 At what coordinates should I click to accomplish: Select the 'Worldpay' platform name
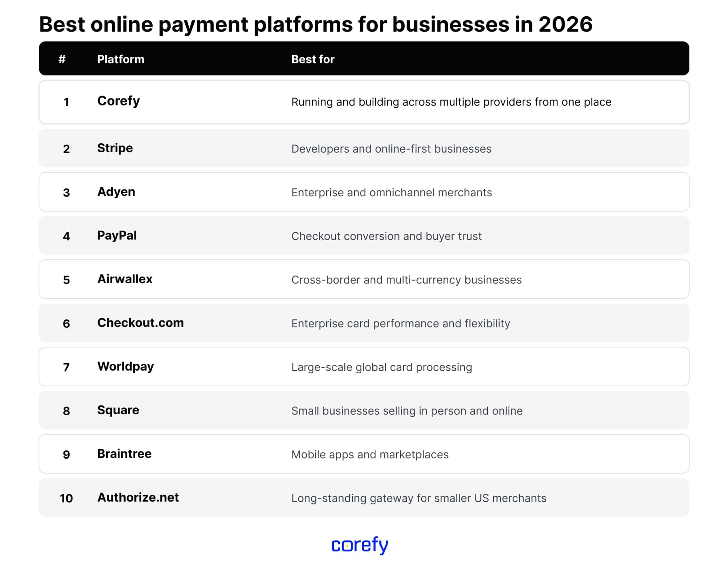click(126, 367)
